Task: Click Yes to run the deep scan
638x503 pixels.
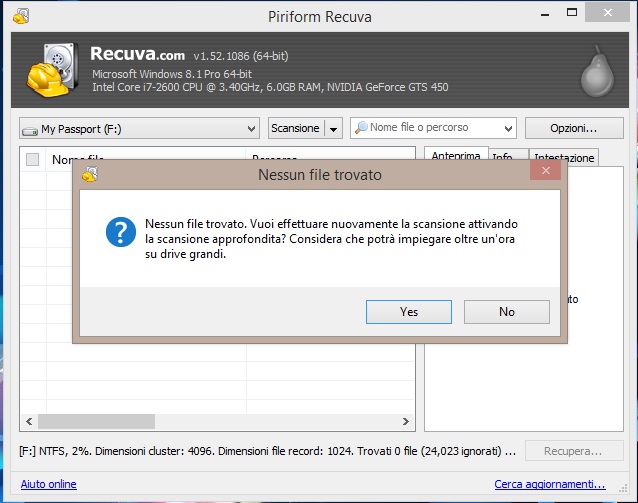Action: pyautogui.click(x=409, y=312)
